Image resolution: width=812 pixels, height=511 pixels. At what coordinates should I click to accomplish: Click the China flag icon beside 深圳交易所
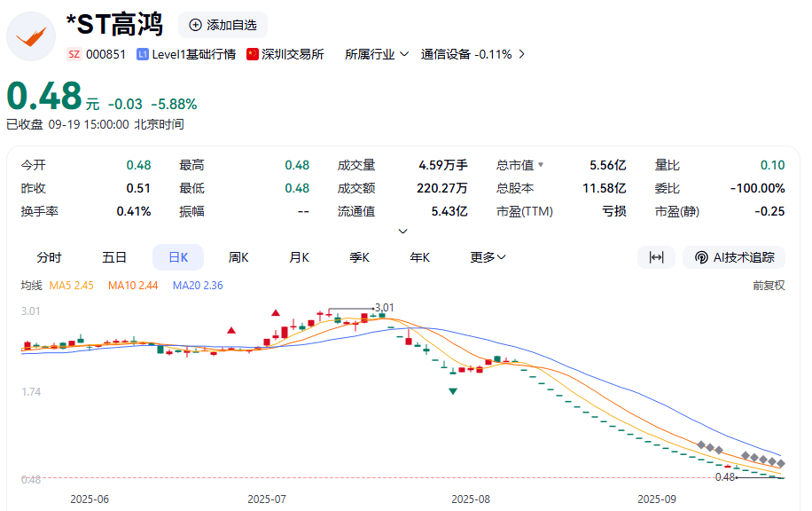point(252,54)
